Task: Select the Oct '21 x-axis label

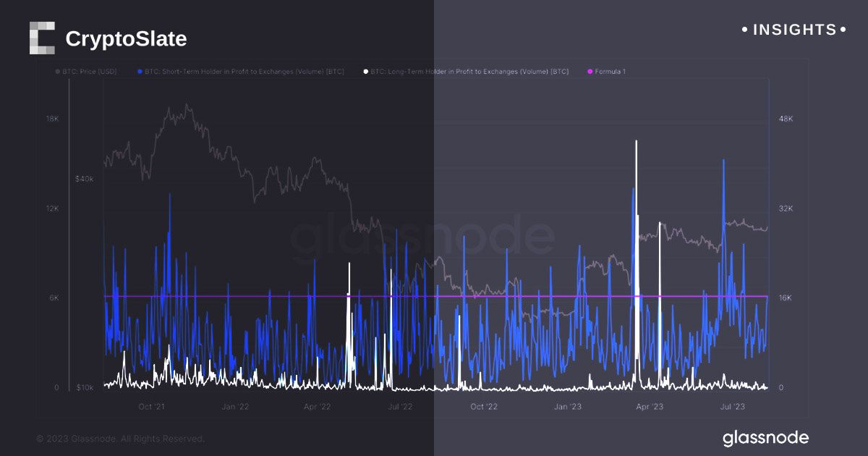Action: click(151, 407)
